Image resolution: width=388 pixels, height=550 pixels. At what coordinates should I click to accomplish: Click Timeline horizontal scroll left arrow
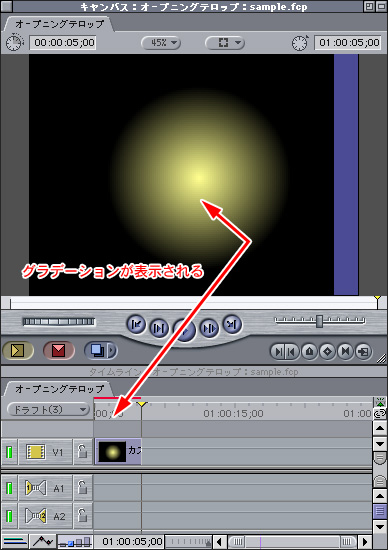[220, 542]
